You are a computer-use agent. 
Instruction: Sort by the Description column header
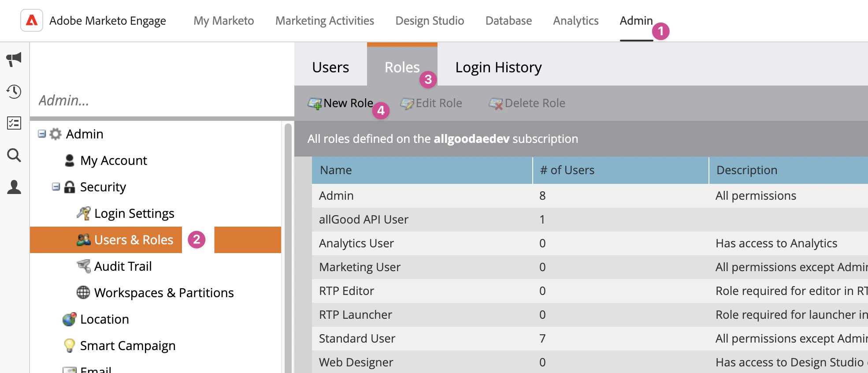789,170
